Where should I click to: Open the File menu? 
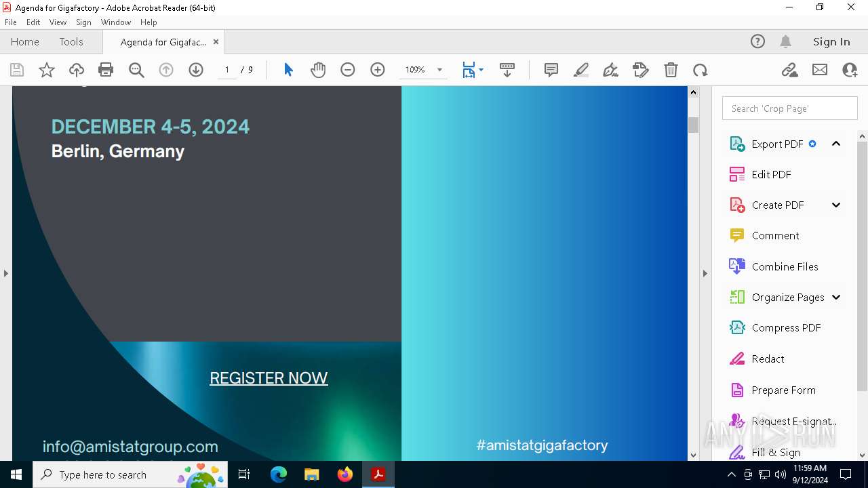pos(10,22)
